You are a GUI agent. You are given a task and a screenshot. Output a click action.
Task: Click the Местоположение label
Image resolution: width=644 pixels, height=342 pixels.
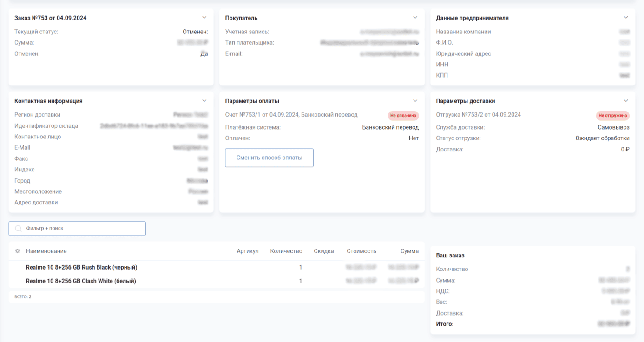38,191
